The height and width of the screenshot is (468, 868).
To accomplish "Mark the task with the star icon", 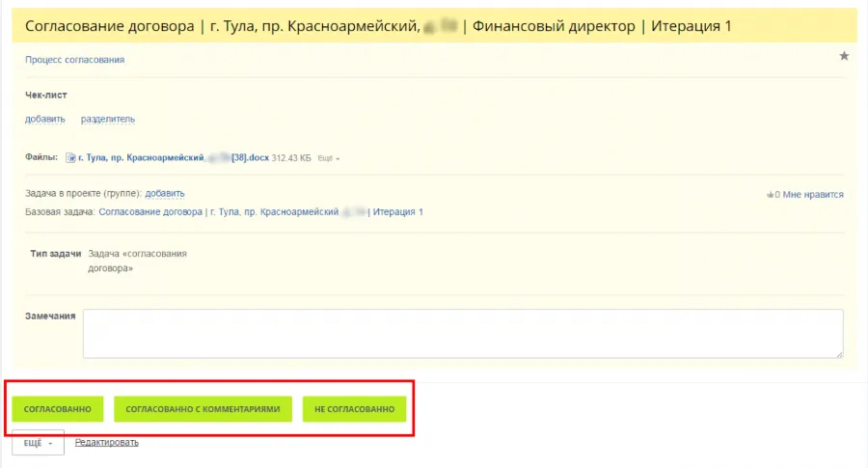I will (844, 55).
